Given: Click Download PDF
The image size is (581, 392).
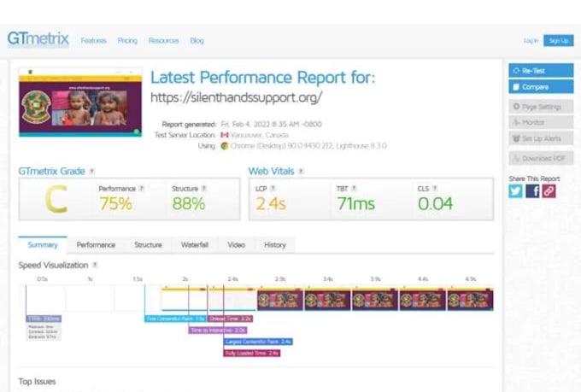Looking at the screenshot, I should pyautogui.click(x=541, y=158).
